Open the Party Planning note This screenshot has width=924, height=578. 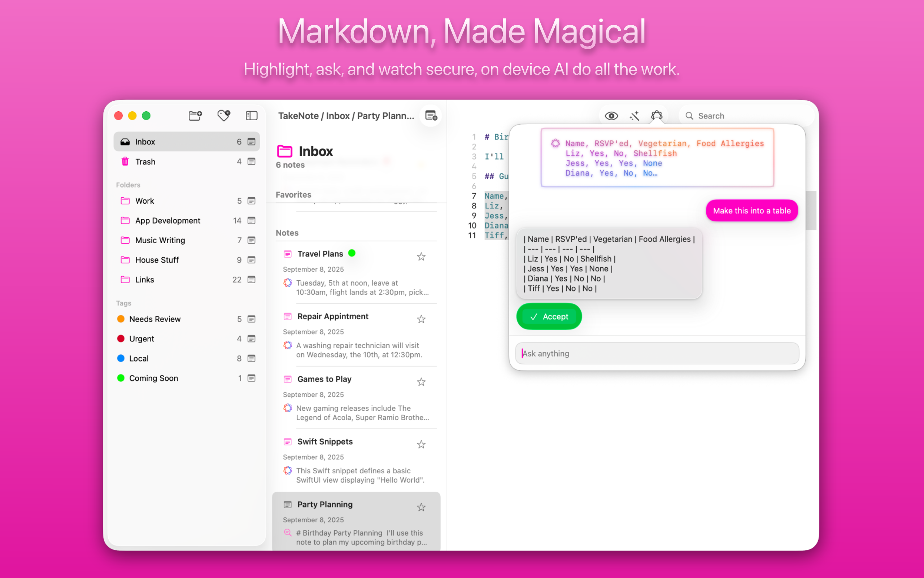(x=356, y=522)
